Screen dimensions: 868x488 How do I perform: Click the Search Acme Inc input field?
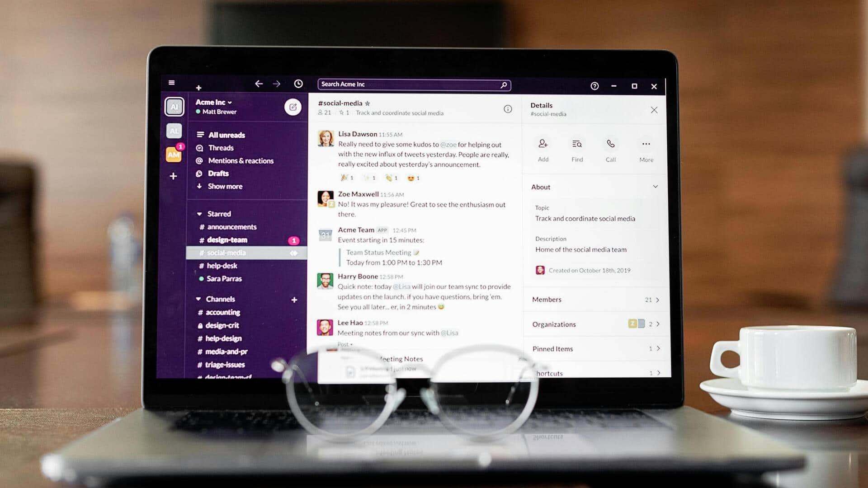tap(413, 84)
